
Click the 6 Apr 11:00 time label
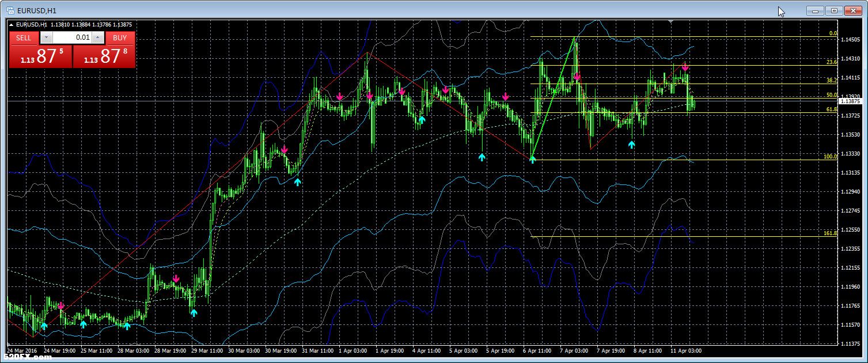pyautogui.click(x=537, y=350)
